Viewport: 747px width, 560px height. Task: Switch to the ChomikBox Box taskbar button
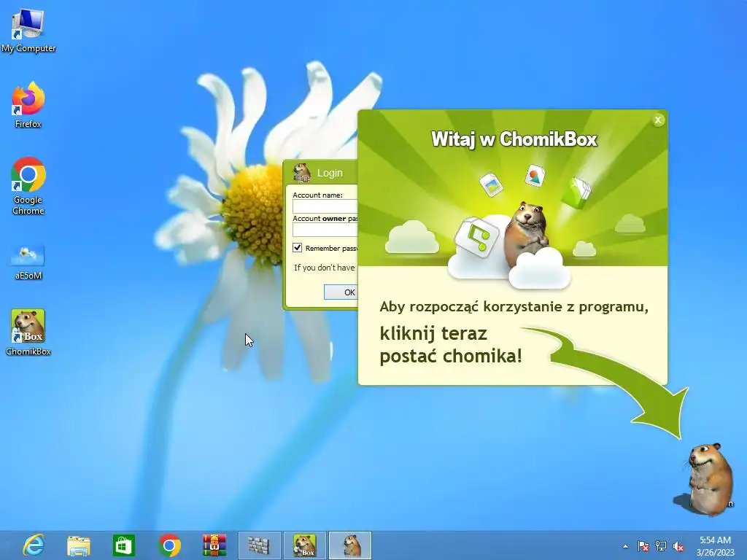coord(305,545)
